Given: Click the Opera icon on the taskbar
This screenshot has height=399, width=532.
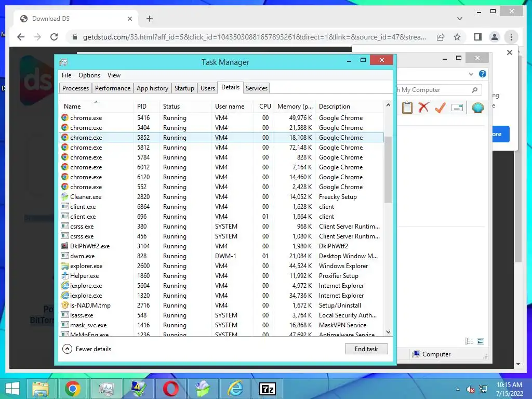Looking at the screenshot, I should click(170, 389).
